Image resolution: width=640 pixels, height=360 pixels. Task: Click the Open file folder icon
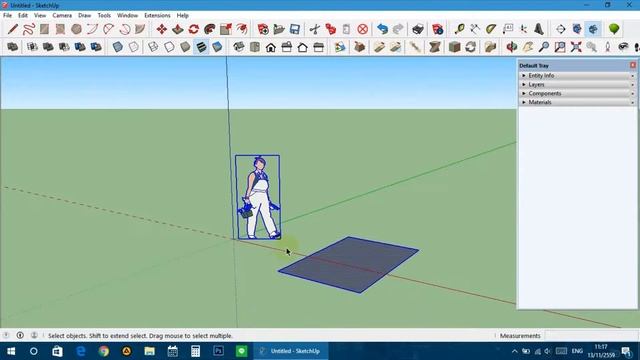(279, 29)
